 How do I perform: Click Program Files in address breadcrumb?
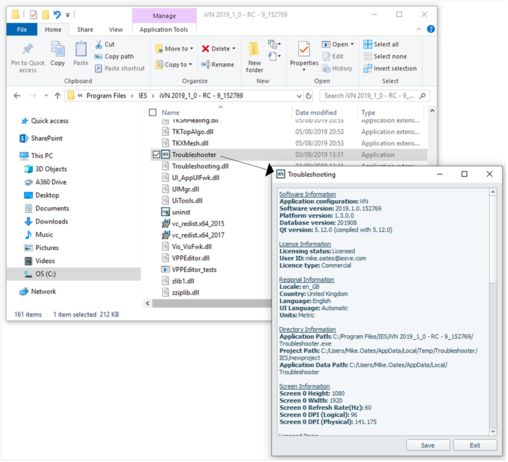(106, 96)
